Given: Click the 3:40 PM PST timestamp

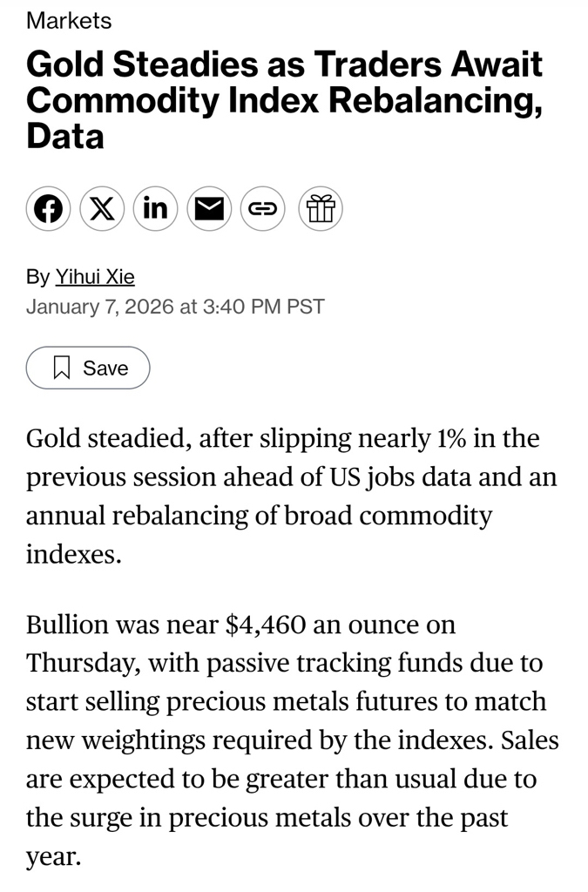Looking at the screenshot, I should 264,307.
